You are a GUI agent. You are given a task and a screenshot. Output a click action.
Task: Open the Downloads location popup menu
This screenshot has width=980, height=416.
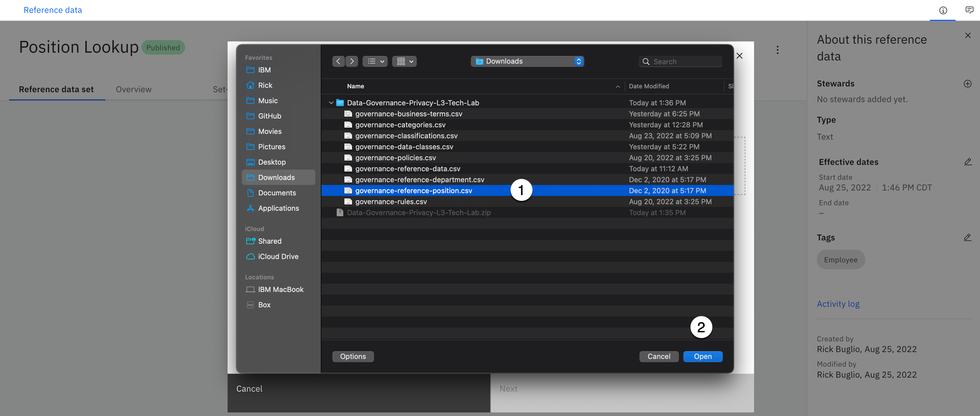coord(527,61)
